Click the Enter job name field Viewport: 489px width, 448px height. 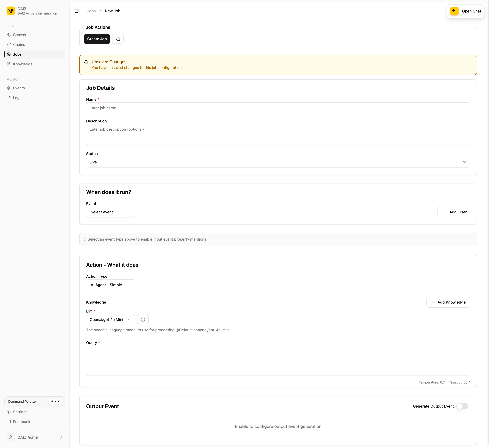coord(278,108)
